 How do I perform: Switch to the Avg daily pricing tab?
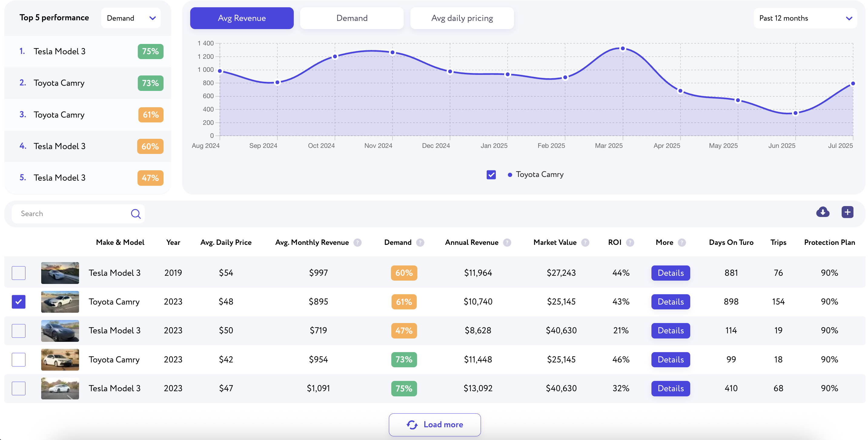pyautogui.click(x=462, y=18)
